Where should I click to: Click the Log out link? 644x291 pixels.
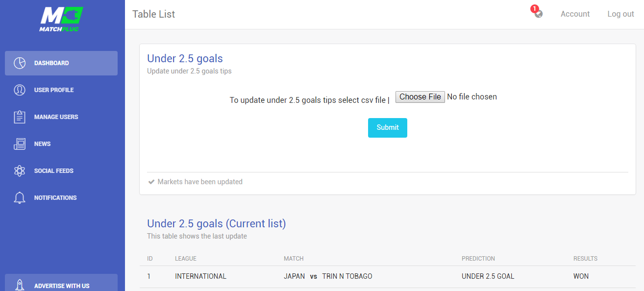click(620, 14)
